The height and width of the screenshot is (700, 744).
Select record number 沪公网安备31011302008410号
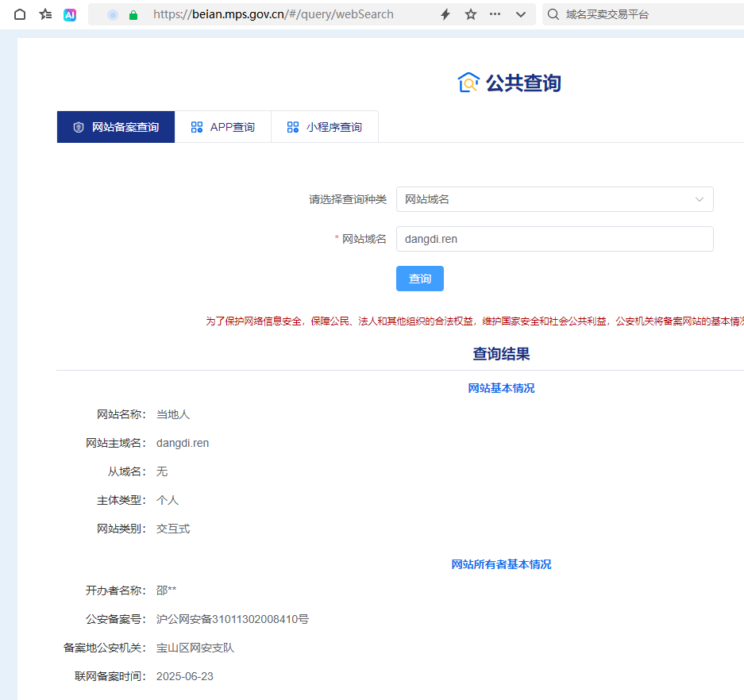[233, 619]
